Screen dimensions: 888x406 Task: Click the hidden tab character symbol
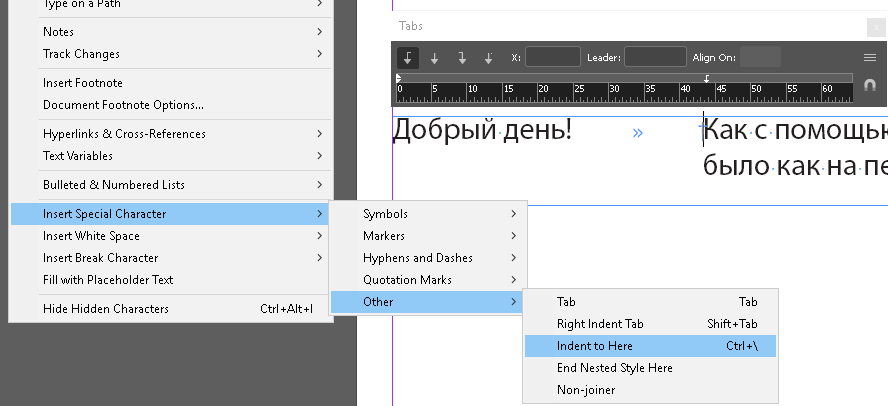(x=638, y=133)
